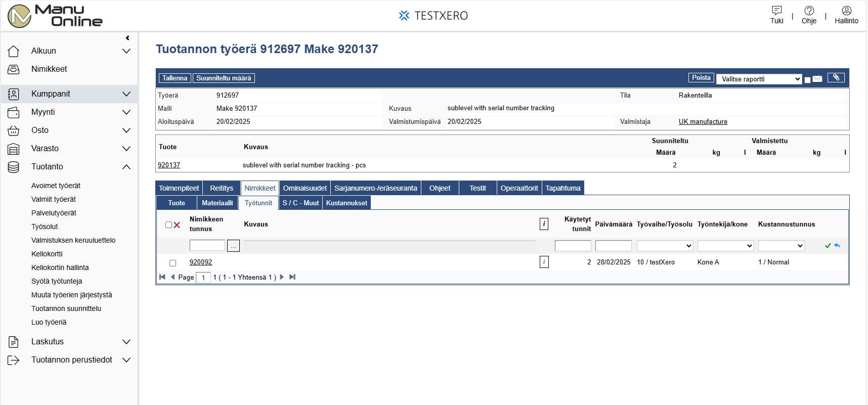Screen dimensions: 868x405
Task: Click the Päivämäärä input field
Action: tap(614, 246)
